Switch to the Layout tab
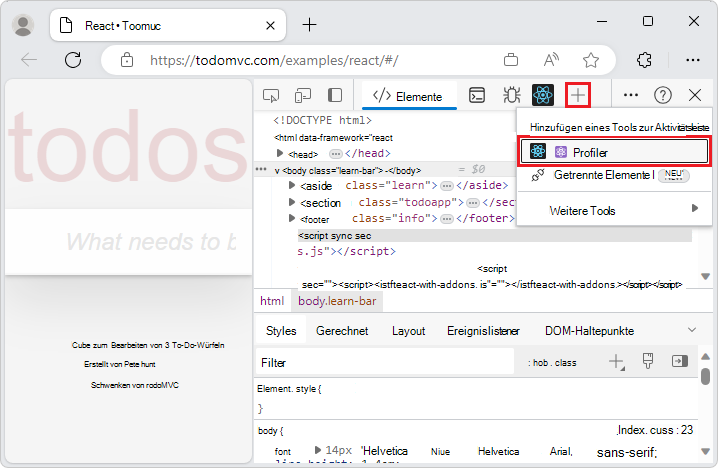718x468 pixels. pyautogui.click(x=408, y=331)
